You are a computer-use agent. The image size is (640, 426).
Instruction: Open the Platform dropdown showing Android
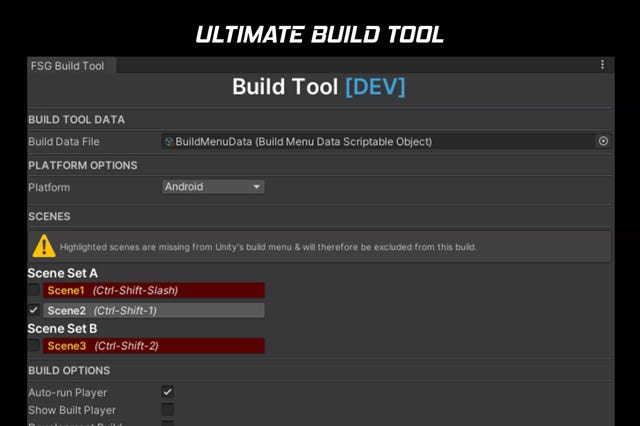click(x=213, y=187)
